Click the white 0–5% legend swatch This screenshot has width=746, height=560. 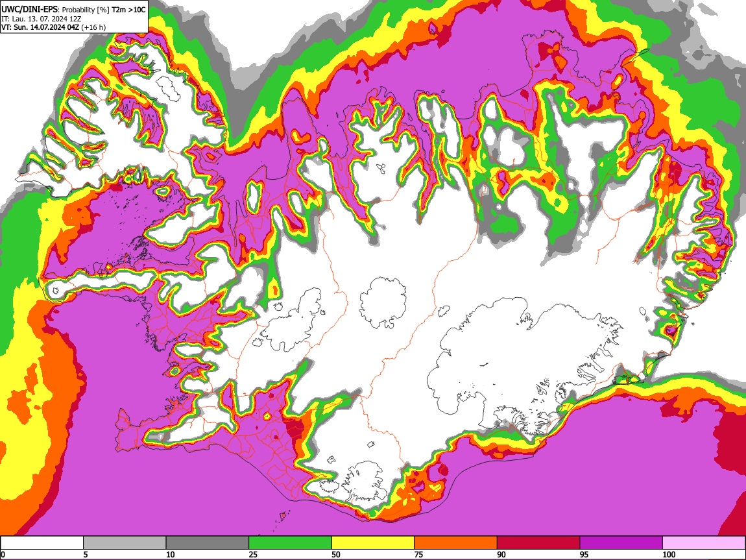point(42,542)
